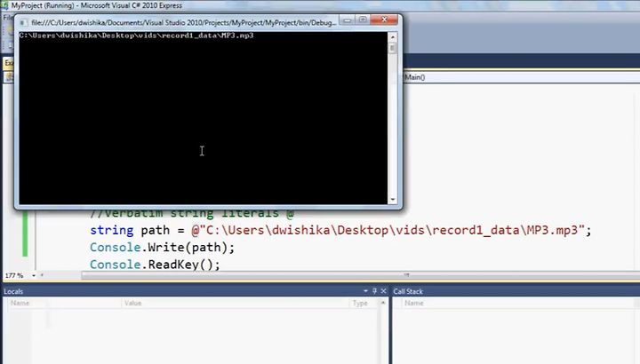The image size is (640, 364).
Task: Click the console output path ending MP3.mp3
Action: tap(136, 36)
